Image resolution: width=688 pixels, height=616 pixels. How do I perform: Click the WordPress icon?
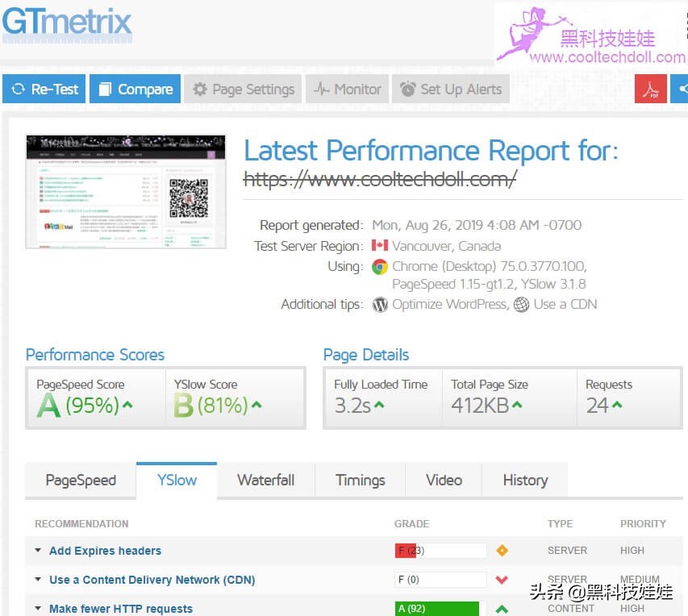pyautogui.click(x=380, y=305)
